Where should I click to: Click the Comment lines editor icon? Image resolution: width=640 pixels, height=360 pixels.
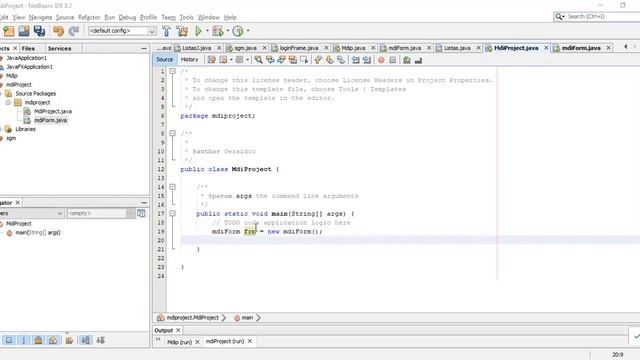407,60
